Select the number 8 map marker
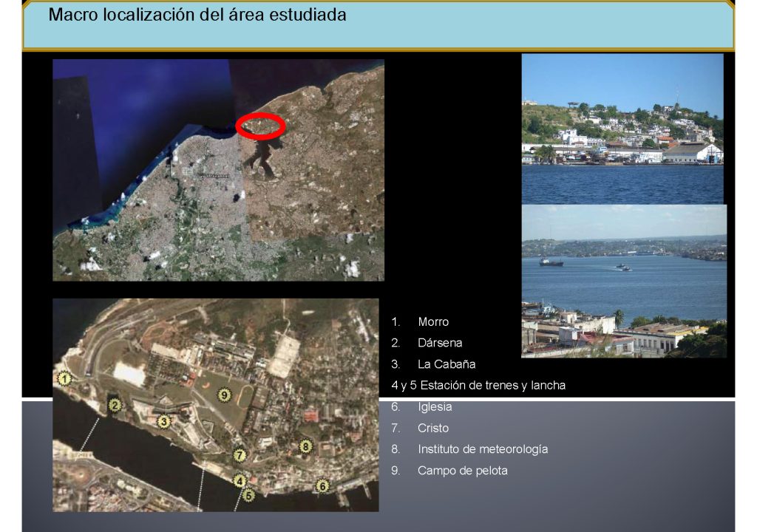The height and width of the screenshot is (532, 757). [305, 446]
